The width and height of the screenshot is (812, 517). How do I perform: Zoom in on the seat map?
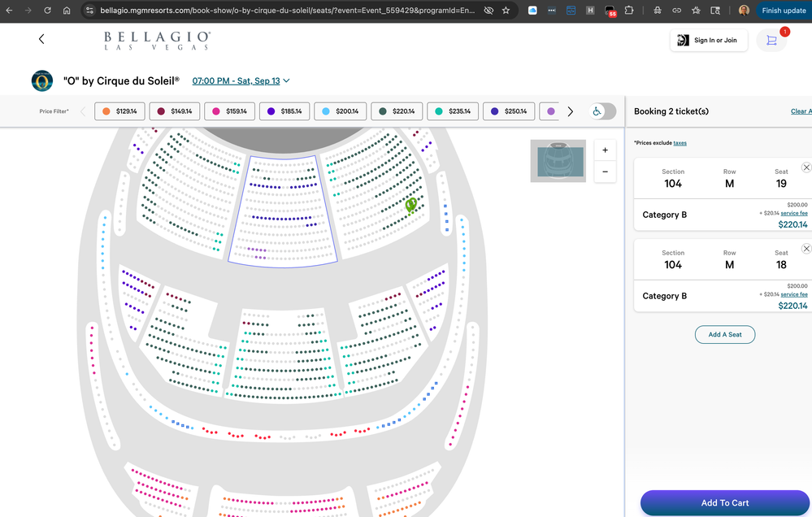605,150
